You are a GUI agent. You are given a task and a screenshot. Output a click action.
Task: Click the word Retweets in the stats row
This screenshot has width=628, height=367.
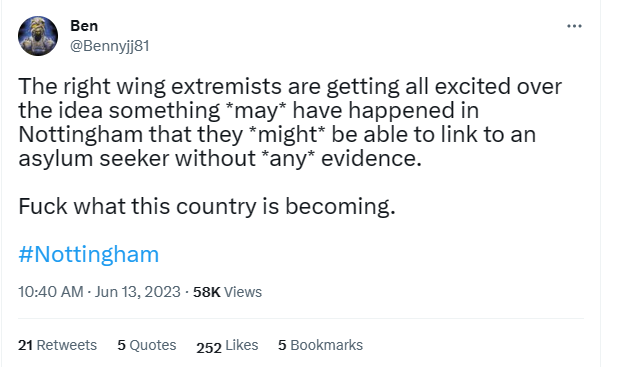[x=66, y=345]
